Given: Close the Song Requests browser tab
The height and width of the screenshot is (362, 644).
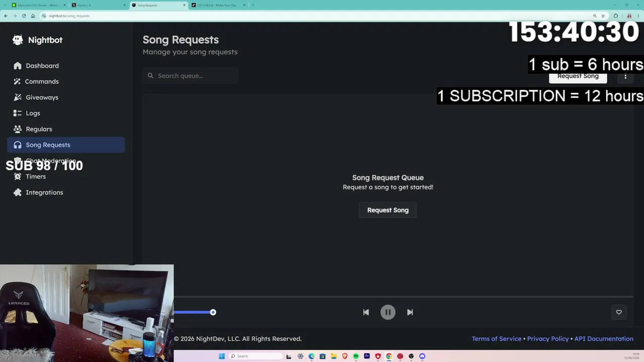Looking at the screenshot, I should click(184, 5).
